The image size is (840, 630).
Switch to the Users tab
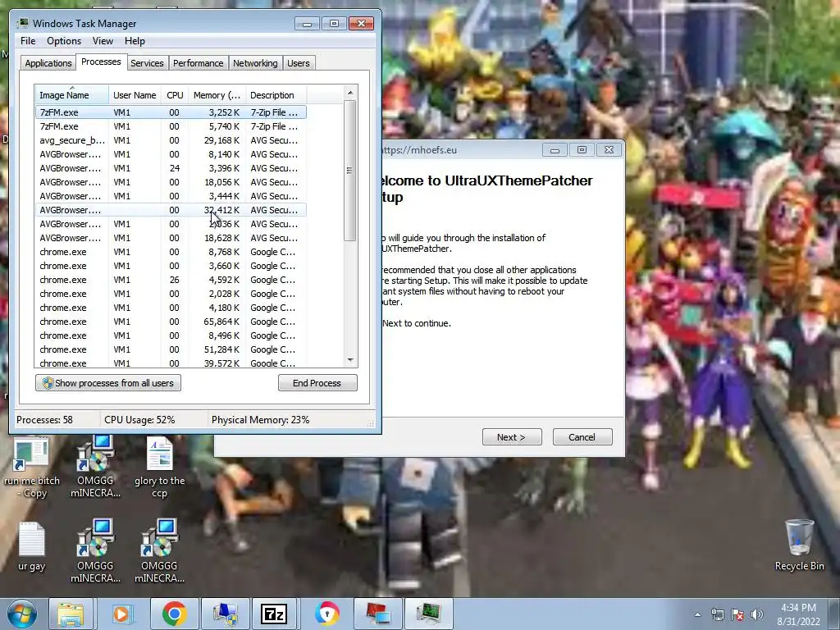tap(298, 63)
